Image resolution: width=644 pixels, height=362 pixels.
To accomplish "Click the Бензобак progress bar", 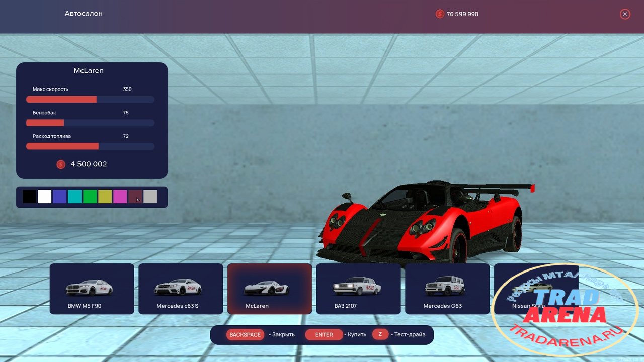I will pos(90,123).
